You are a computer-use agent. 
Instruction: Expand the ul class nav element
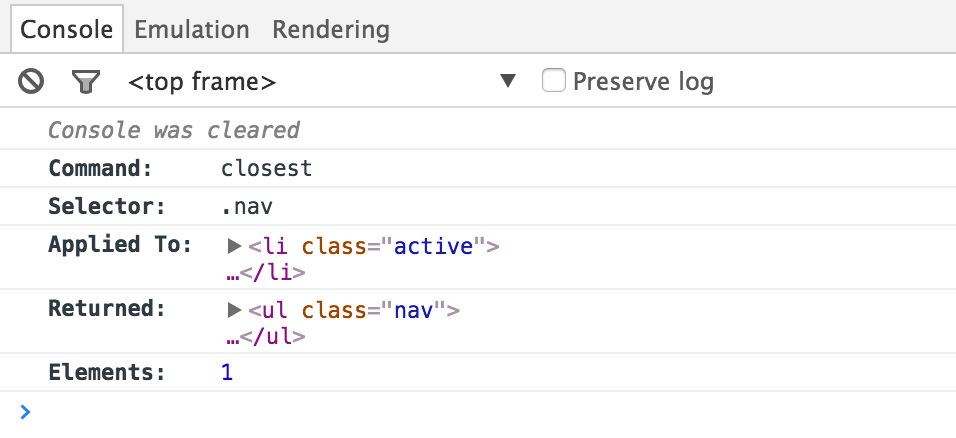pos(235,310)
